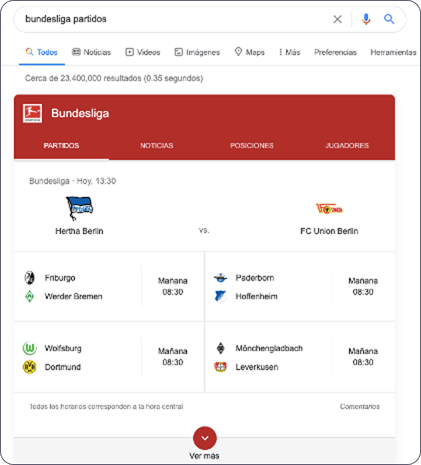The height and width of the screenshot is (465, 421).
Task: Click the Mönchengladbach club crest
Action: [x=220, y=348]
